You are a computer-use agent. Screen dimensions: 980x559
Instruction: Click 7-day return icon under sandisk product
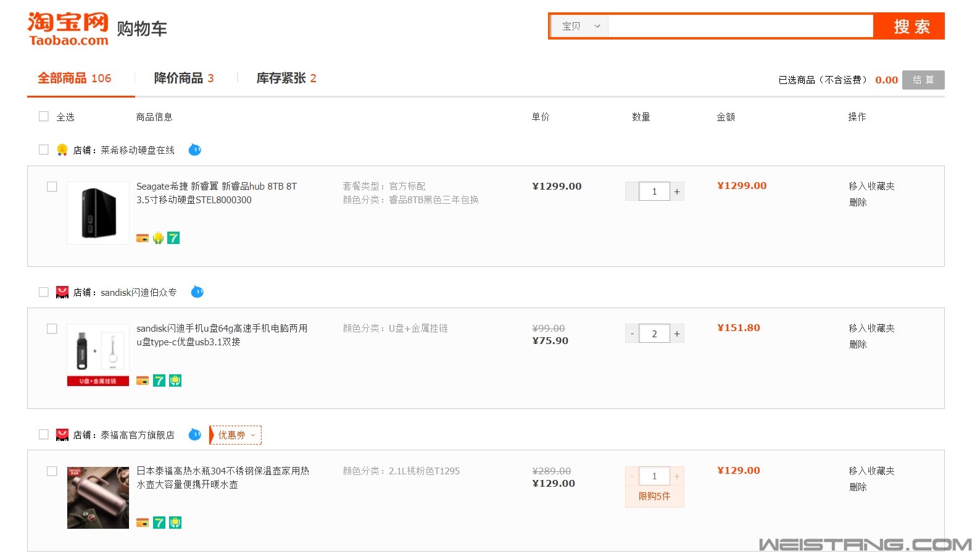(159, 380)
